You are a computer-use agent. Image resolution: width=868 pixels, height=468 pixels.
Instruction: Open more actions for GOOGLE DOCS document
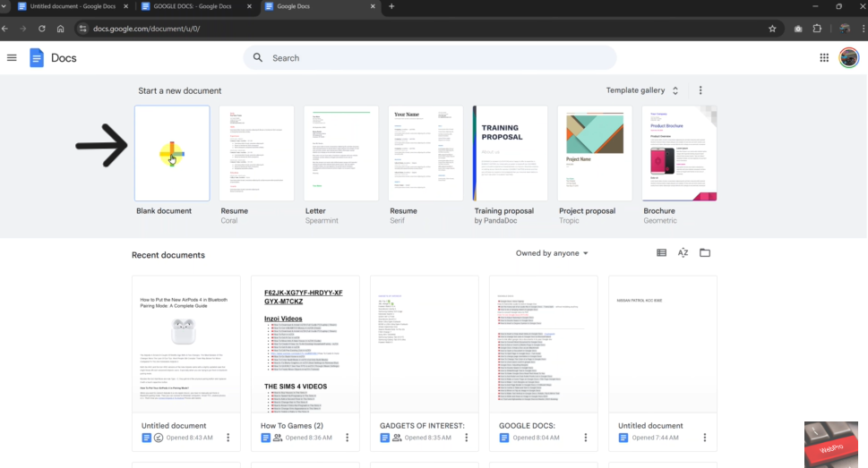point(585,438)
